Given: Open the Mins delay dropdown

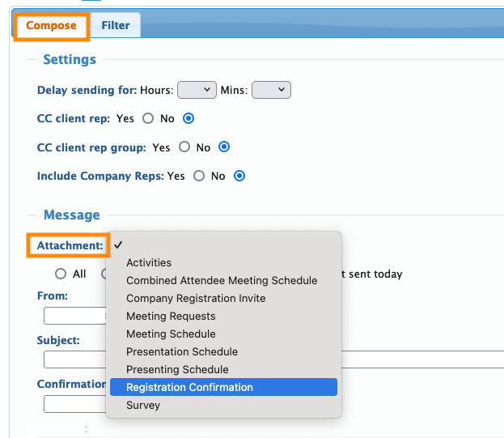Looking at the screenshot, I should point(271,90).
